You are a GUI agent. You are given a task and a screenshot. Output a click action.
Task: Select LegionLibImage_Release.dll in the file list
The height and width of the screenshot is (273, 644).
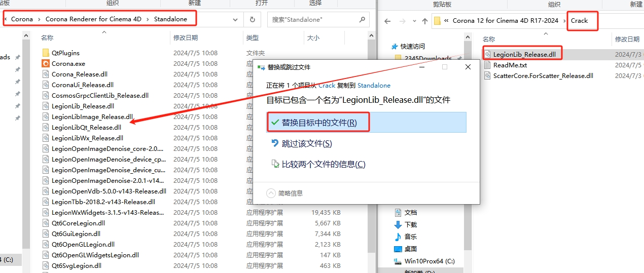click(92, 116)
